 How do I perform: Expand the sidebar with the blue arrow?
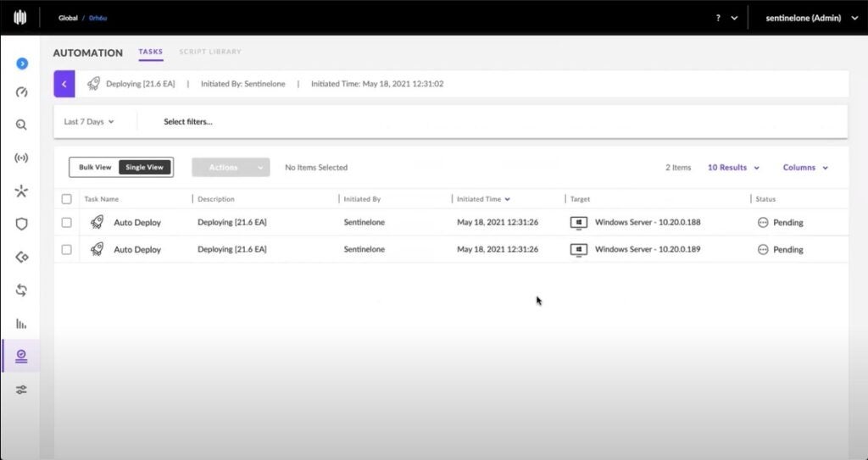pos(22,64)
